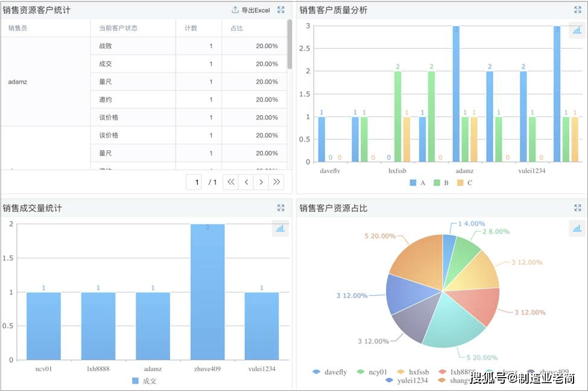Image resolution: width=588 pixels, height=391 pixels.
Task: Expand the 销售客户资源占比 panel to fullscreen
Action: point(578,208)
